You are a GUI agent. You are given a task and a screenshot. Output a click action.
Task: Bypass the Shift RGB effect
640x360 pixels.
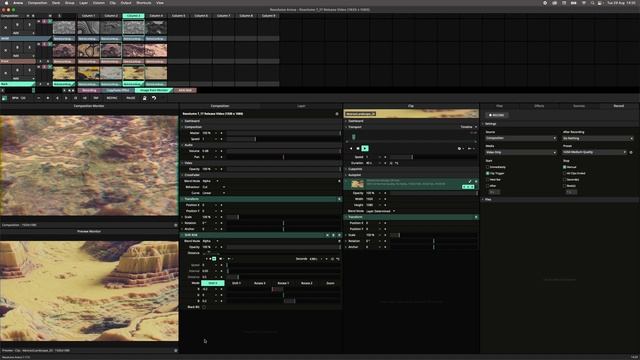point(333,235)
